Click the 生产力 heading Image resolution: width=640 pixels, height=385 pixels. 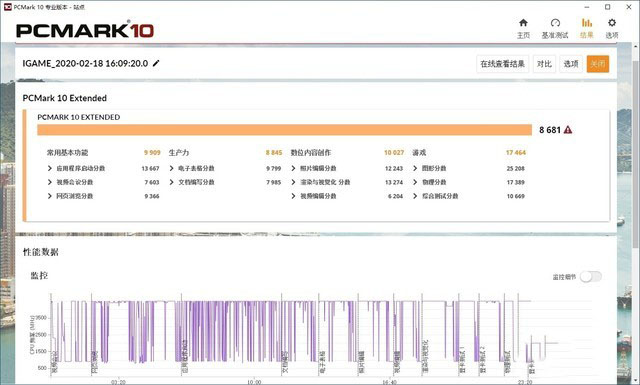click(179, 152)
